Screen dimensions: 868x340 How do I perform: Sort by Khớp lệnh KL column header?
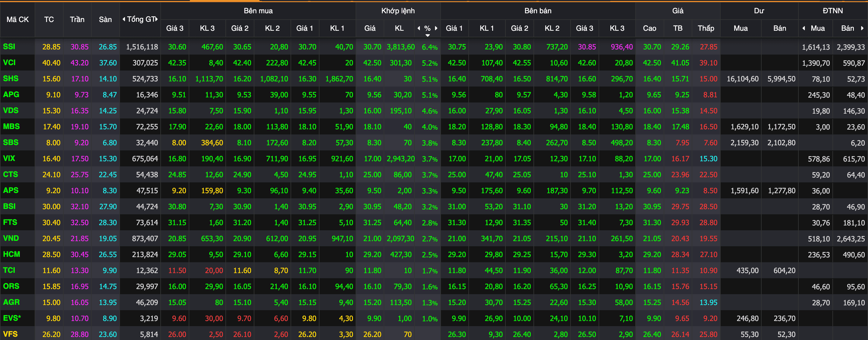399,28
